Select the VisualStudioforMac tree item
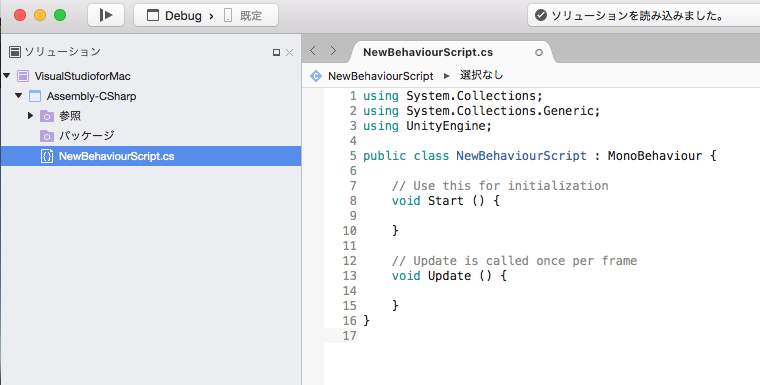 pos(82,76)
